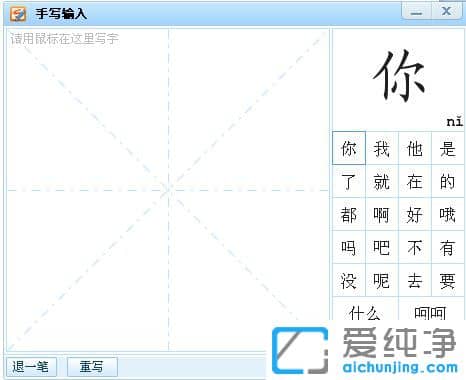Viewport: 466px width, 380px height.
Task: Select candidate character 就
Action: click(x=382, y=181)
